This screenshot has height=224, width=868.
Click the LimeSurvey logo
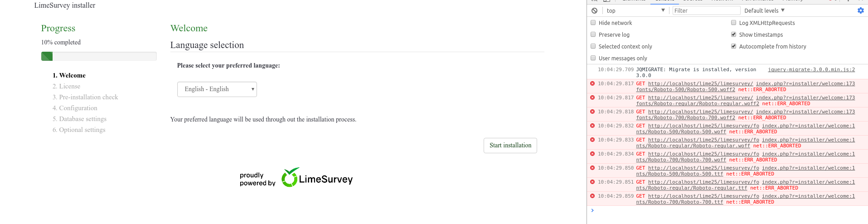[x=317, y=178]
